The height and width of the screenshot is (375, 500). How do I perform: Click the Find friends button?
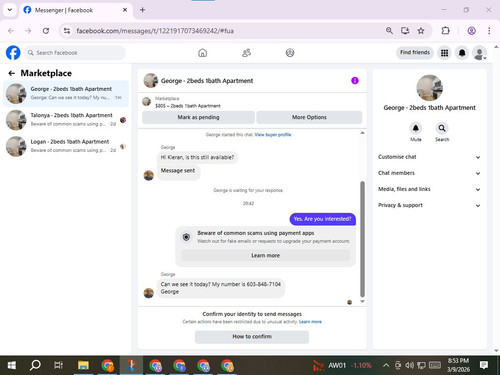(x=415, y=52)
